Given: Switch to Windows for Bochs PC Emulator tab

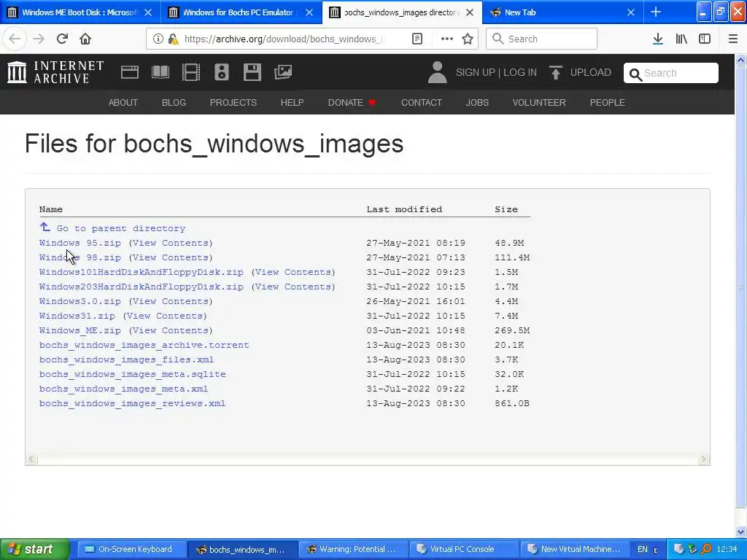Looking at the screenshot, I should click(x=240, y=12).
